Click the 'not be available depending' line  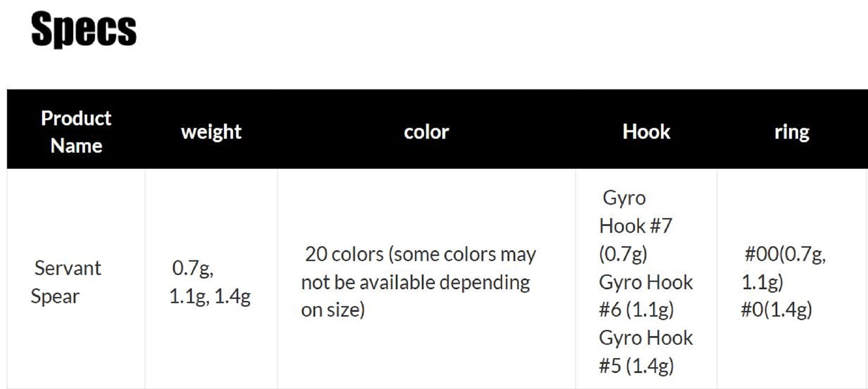point(415,282)
